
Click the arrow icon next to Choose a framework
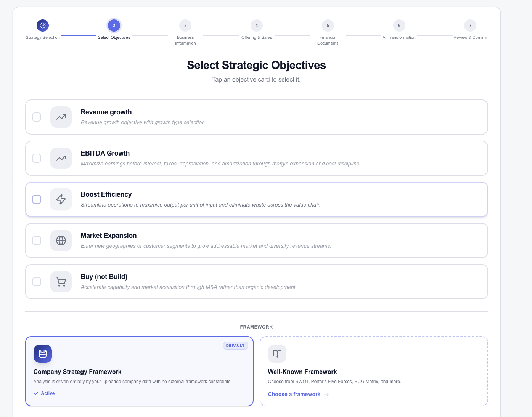(x=326, y=395)
